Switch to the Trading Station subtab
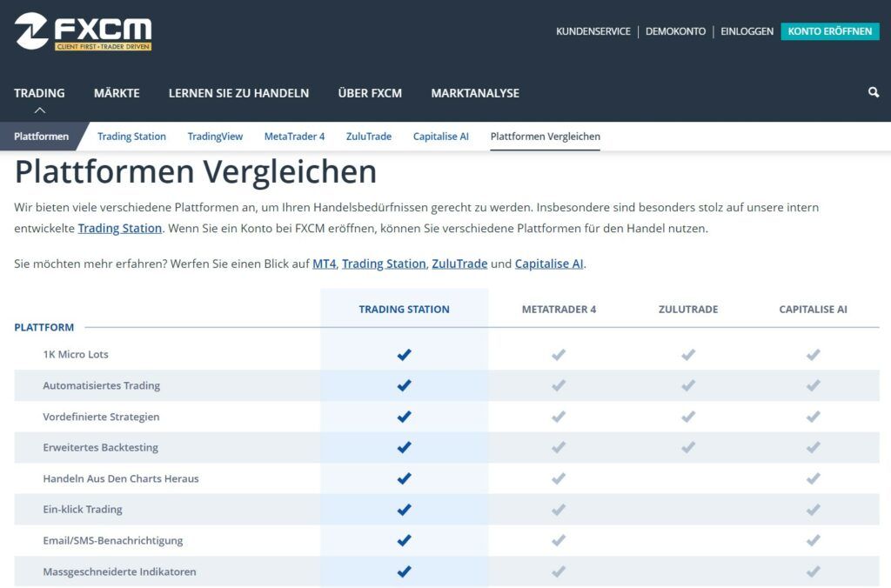Viewport: 891px width, 588px height. pos(131,137)
